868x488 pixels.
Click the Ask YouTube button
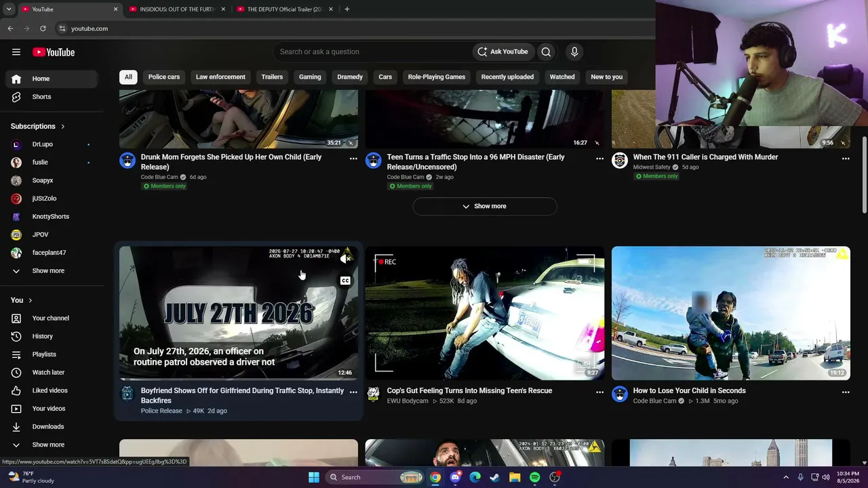(502, 52)
